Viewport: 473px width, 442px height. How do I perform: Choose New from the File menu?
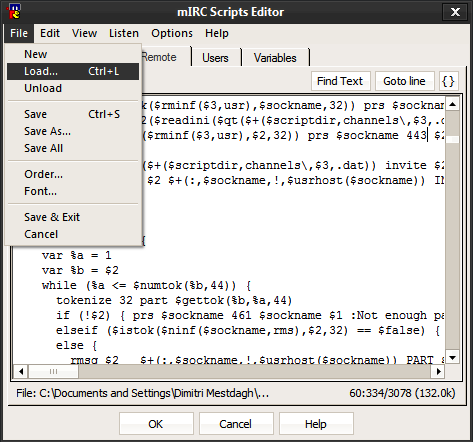coord(73,54)
